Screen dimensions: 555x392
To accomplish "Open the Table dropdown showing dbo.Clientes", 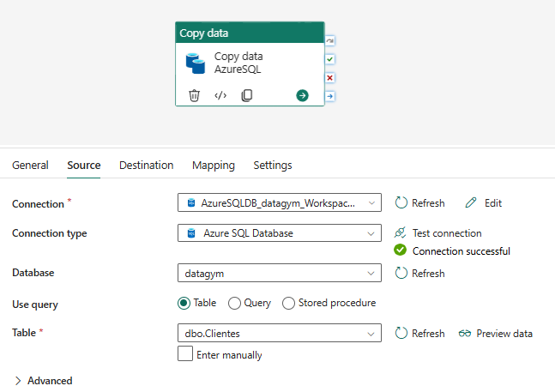I will (280, 333).
